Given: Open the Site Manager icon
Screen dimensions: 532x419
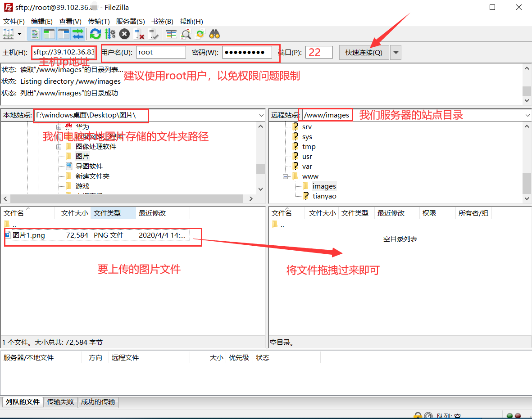Looking at the screenshot, I should tap(9, 34).
